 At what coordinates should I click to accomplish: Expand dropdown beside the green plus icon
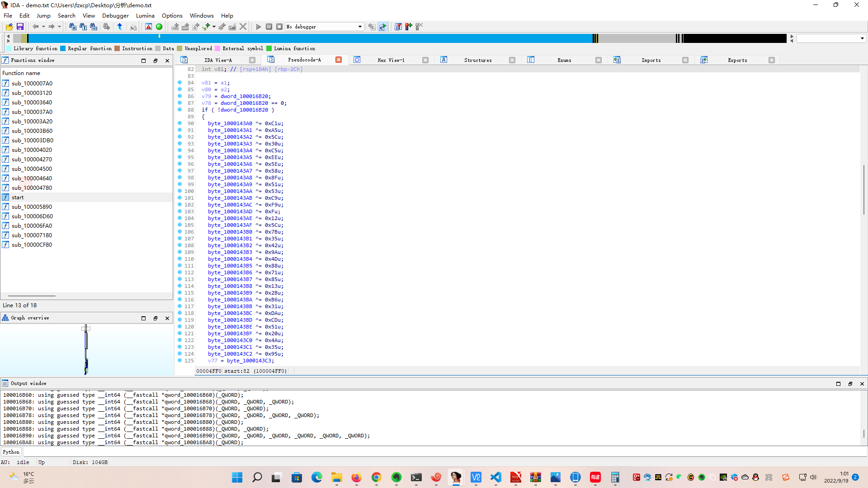click(x=214, y=27)
